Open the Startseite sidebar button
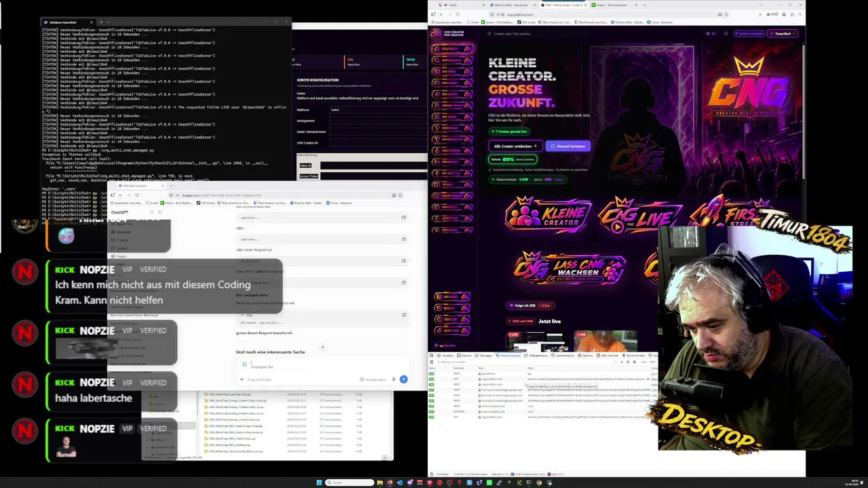 click(452, 49)
